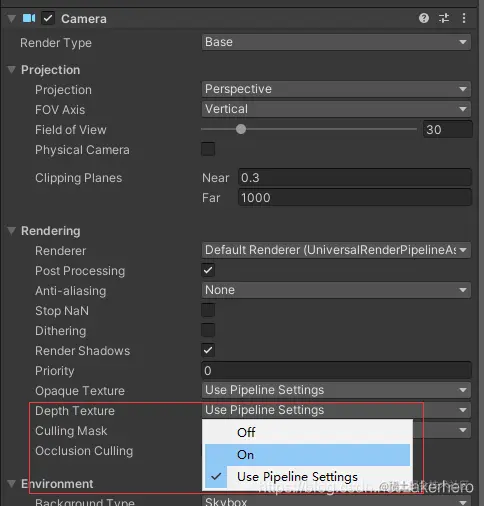Collapse the Projection section
This screenshot has width=484, height=506.
[x=12, y=70]
